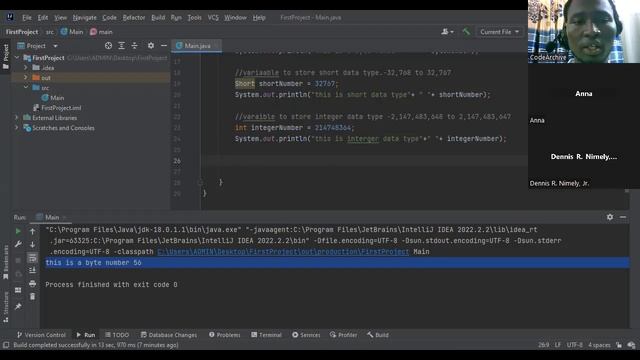Image resolution: width=640 pixels, height=360 pixels.
Task: Click the CodeArchive video thumbnail
Action: pos(584,31)
